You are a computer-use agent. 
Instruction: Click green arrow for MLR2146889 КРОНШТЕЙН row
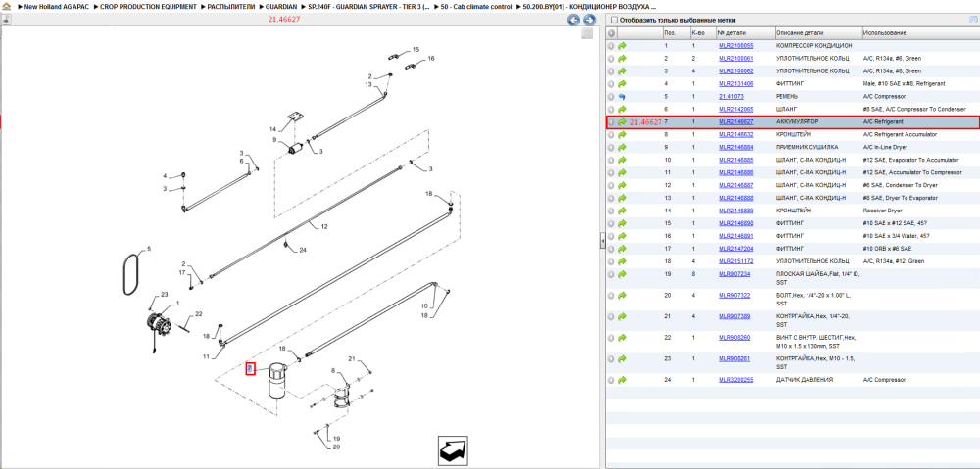[622, 211]
